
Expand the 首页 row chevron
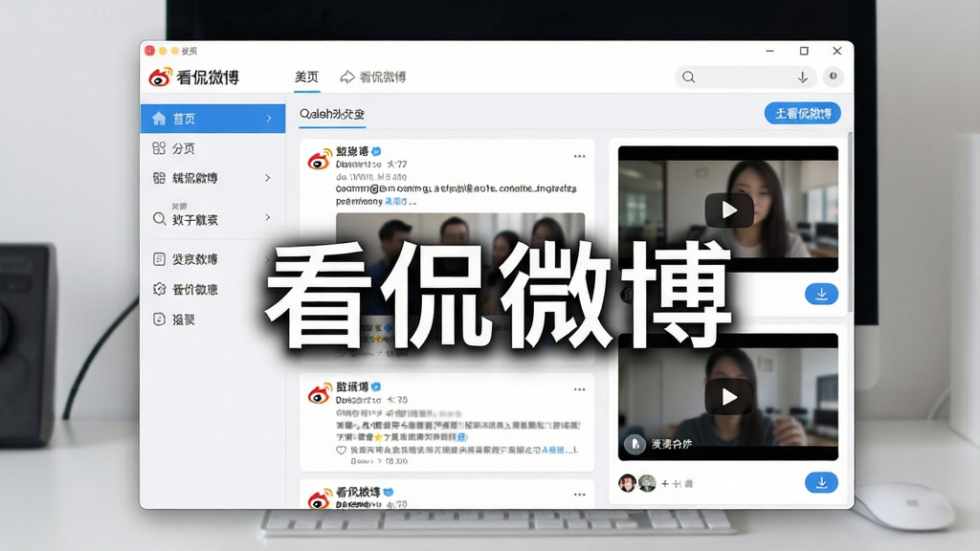click(269, 118)
